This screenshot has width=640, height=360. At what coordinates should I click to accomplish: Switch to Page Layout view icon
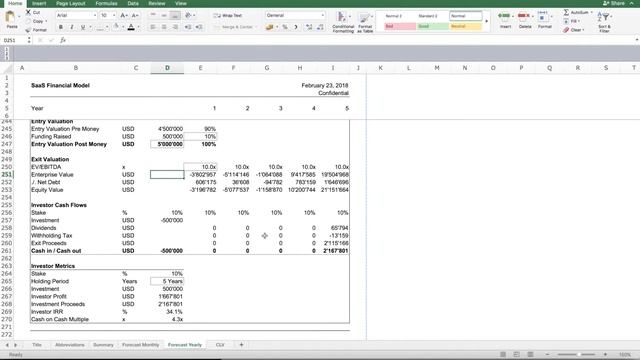click(517, 354)
